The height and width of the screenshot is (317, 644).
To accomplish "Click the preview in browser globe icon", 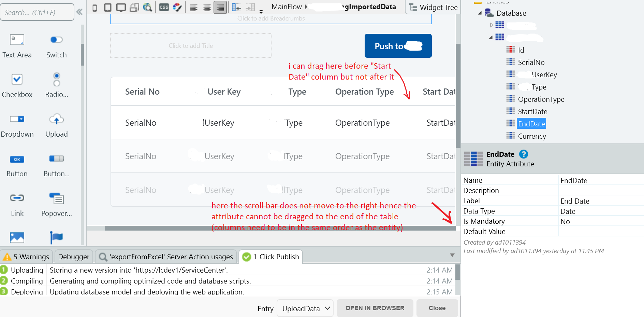I will (x=147, y=7).
